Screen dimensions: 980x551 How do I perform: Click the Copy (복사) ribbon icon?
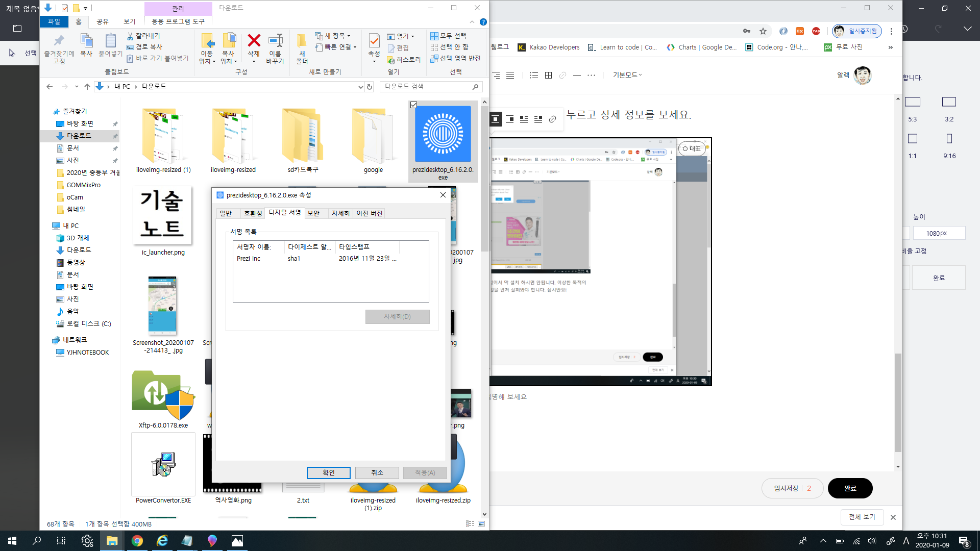coord(86,41)
